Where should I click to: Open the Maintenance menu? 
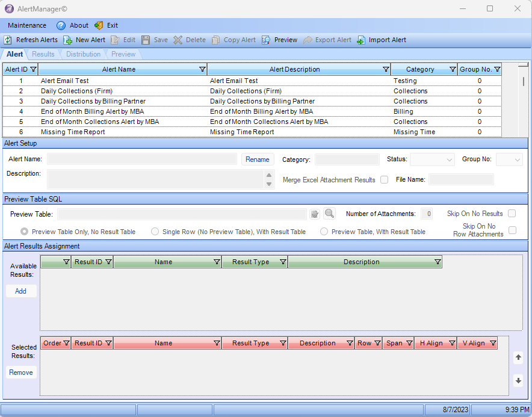(x=26, y=25)
